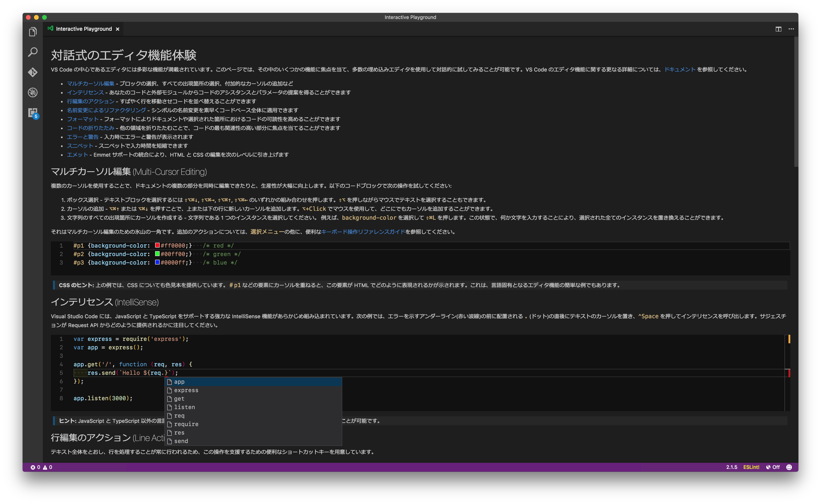Open the Extensions view with badge
The image size is (821, 504).
click(x=33, y=113)
